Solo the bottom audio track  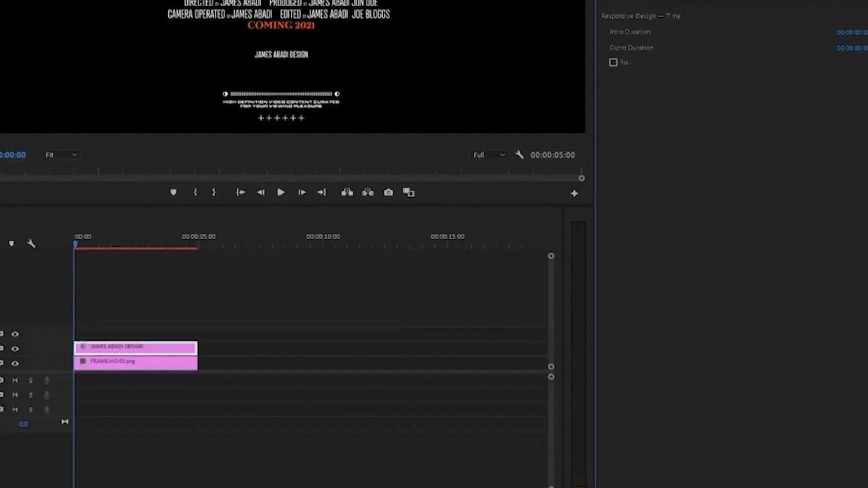[31, 410]
